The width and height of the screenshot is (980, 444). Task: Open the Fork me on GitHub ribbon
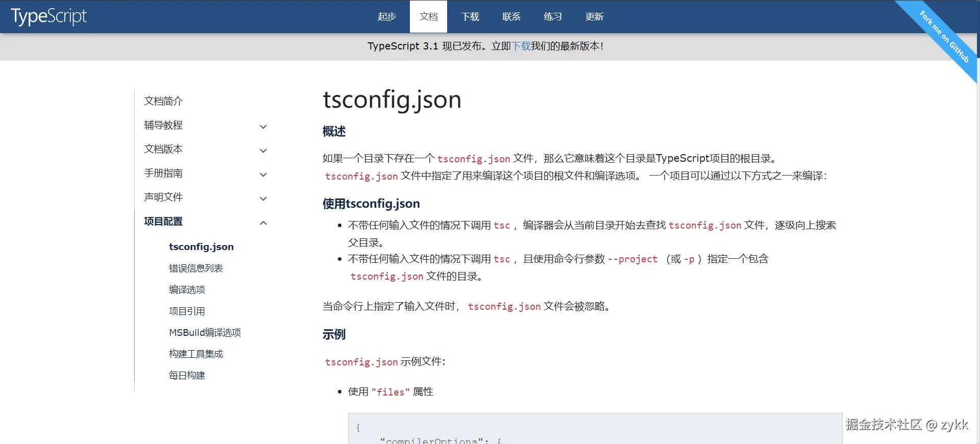(944, 37)
